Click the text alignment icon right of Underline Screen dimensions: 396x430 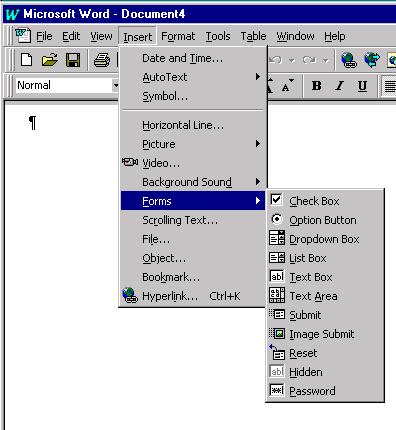390,86
